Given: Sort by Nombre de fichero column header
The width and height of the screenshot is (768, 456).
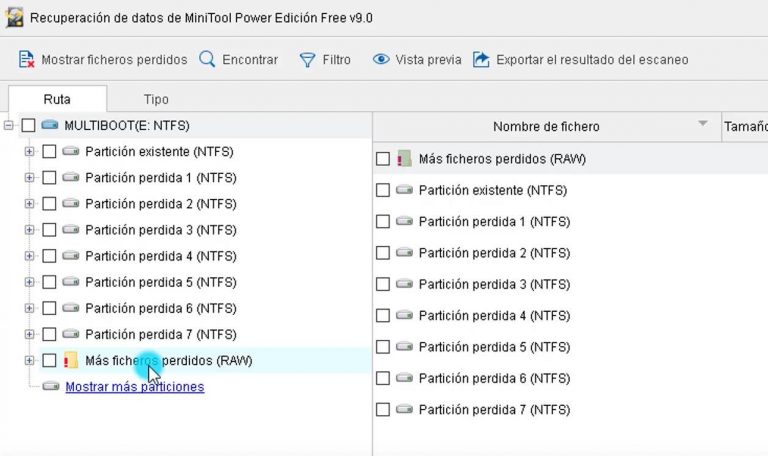Looking at the screenshot, I should [546, 126].
